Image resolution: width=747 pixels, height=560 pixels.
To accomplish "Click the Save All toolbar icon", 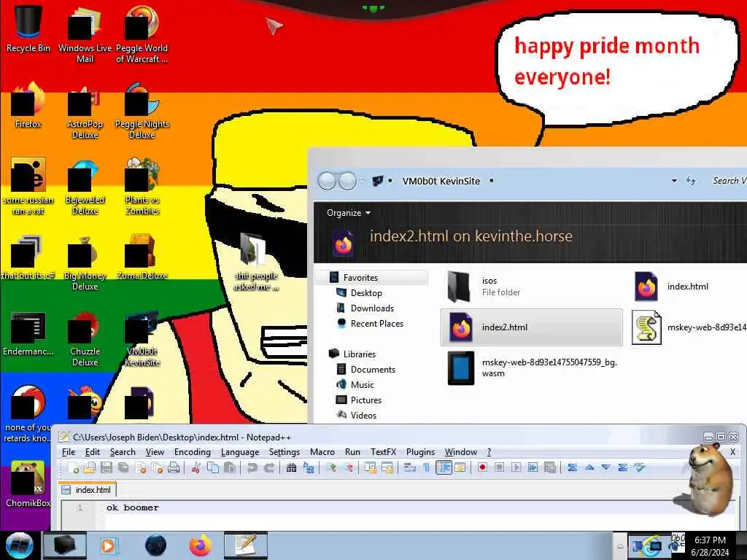I will (x=123, y=468).
